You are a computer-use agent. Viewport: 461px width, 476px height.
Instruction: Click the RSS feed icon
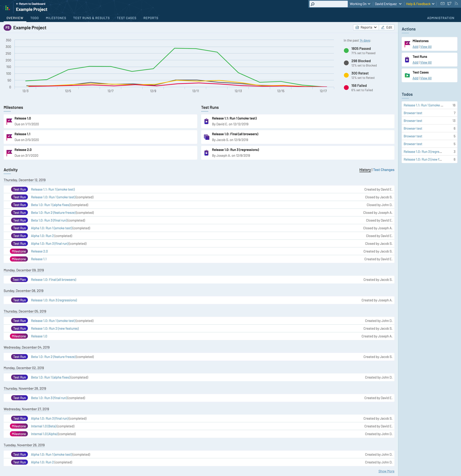tap(456, 4)
